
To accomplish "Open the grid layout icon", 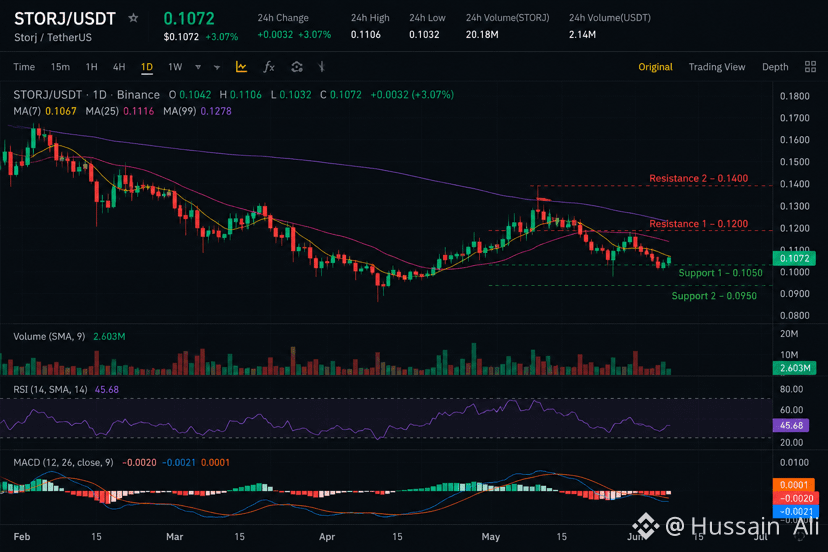I will [x=810, y=67].
